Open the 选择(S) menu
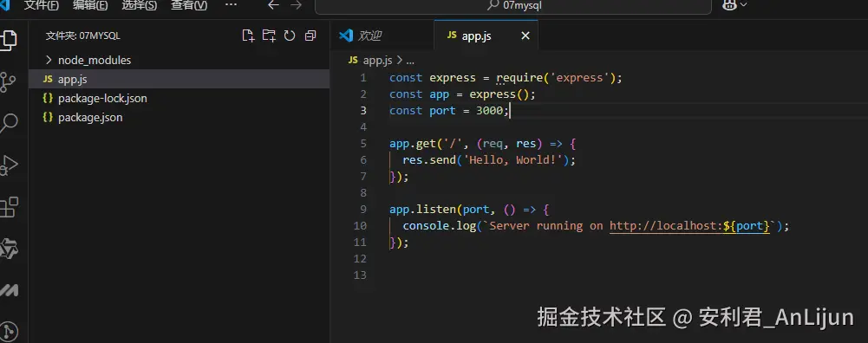Image resolution: width=868 pixels, height=343 pixels. 139,5
